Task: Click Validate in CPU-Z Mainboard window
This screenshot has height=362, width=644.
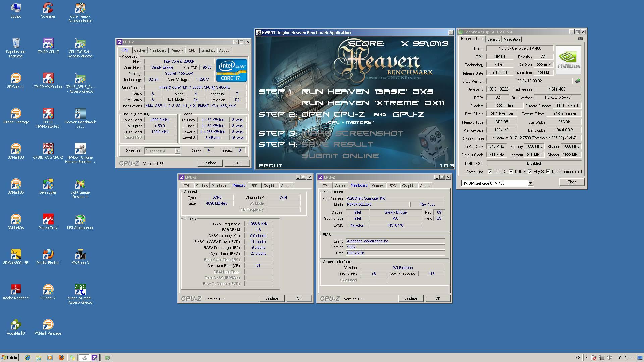Action: 411,298
